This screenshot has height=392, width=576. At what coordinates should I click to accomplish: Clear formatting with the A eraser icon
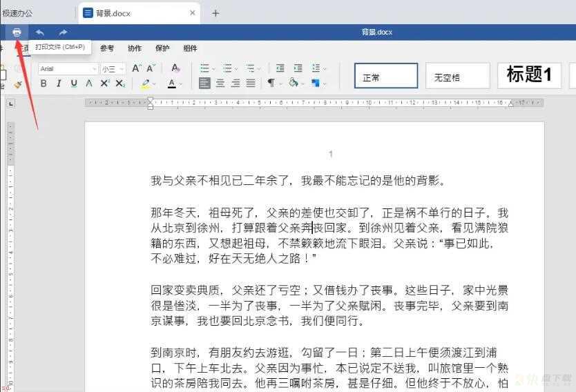pyautogui.click(x=175, y=68)
